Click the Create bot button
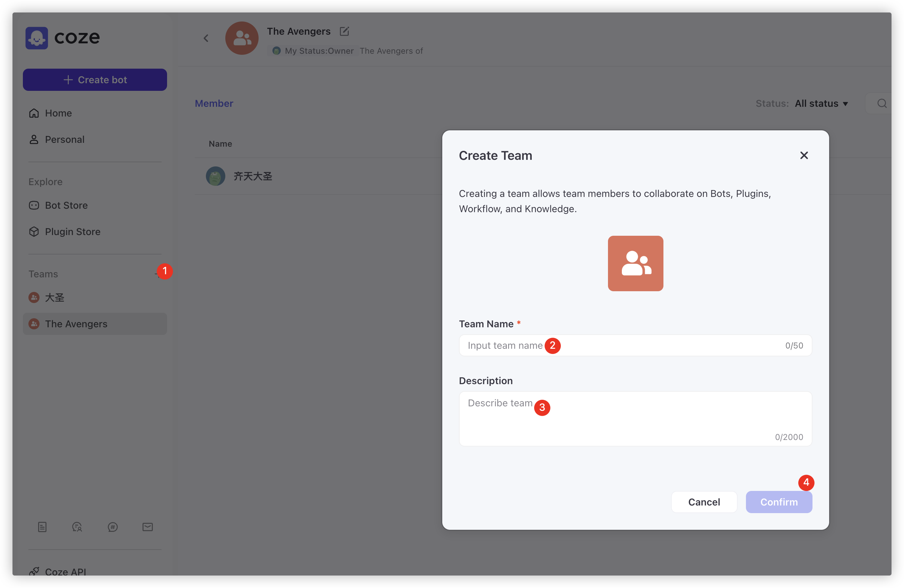This screenshot has height=588, width=904. click(x=95, y=80)
